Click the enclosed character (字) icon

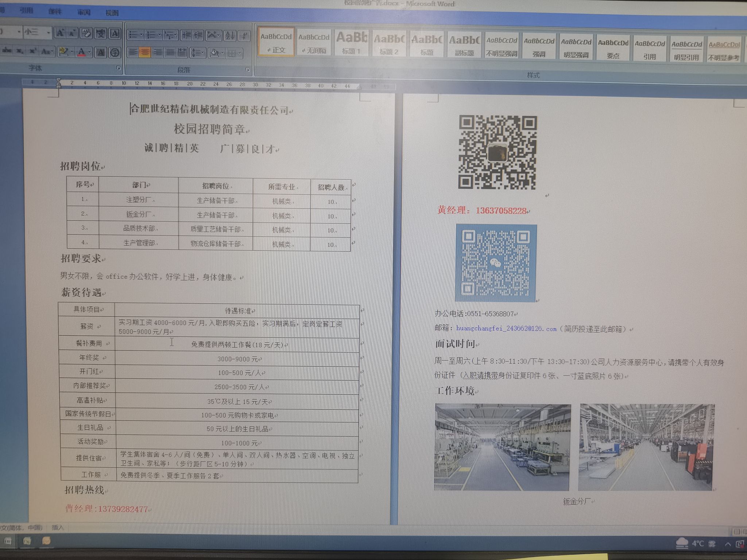pos(115,53)
